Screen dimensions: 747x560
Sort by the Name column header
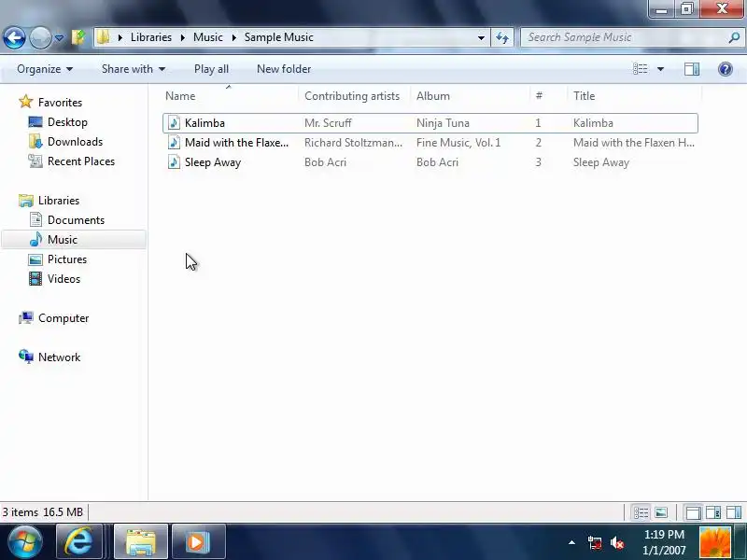[x=180, y=96]
